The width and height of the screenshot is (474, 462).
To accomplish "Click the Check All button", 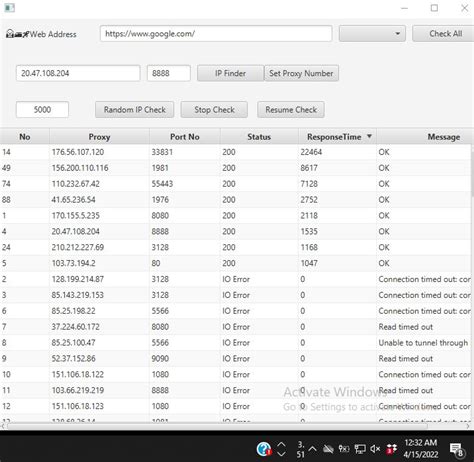I will click(x=443, y=34).
